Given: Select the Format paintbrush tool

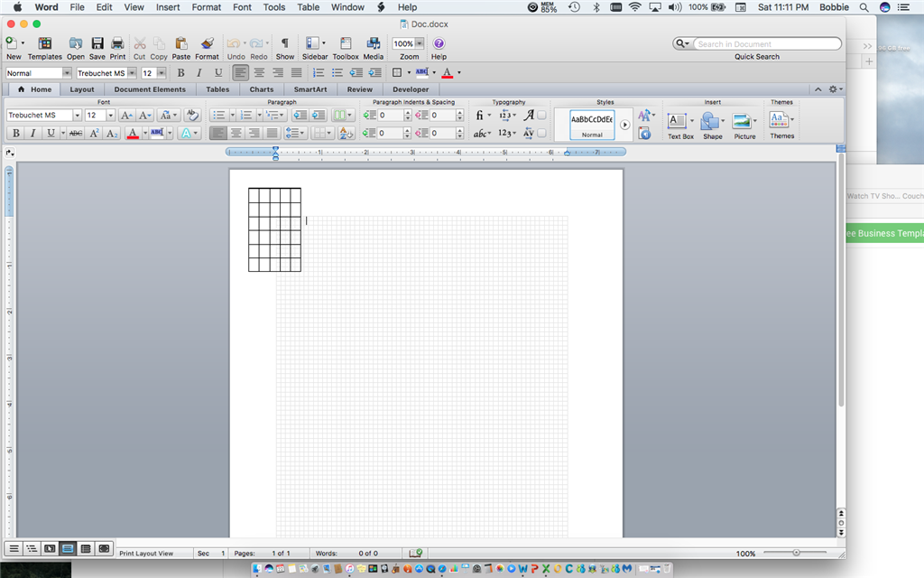Looking at the screenshot, I should 207,43.
